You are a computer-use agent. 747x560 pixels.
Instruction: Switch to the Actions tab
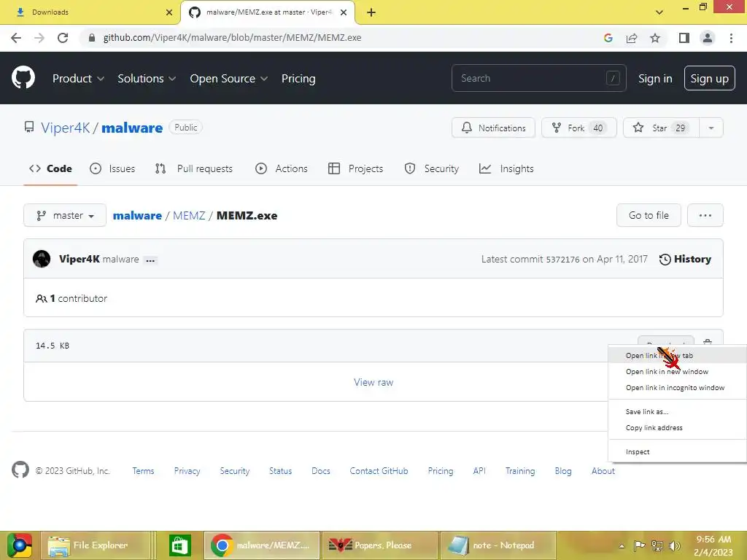pos(281,168)
